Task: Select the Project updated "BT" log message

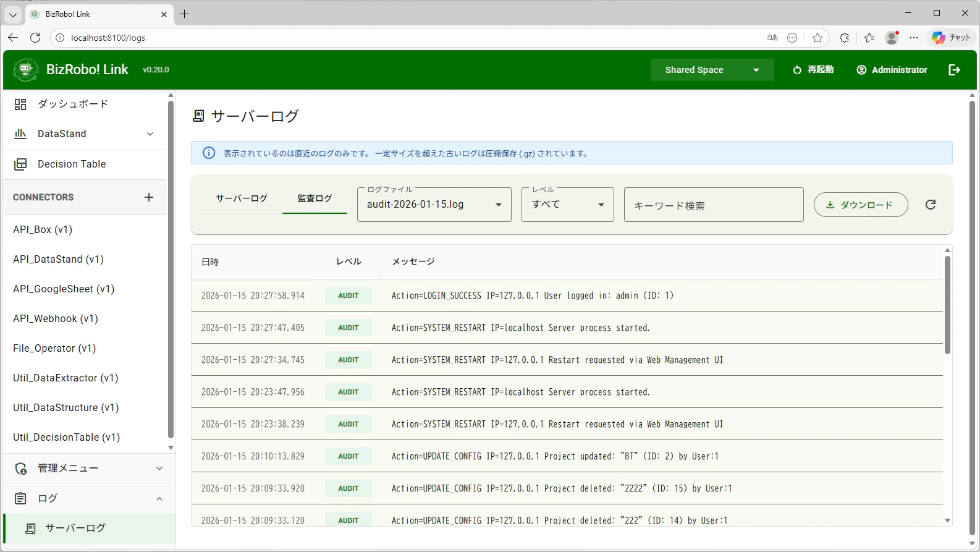Action: click(555, 456)
